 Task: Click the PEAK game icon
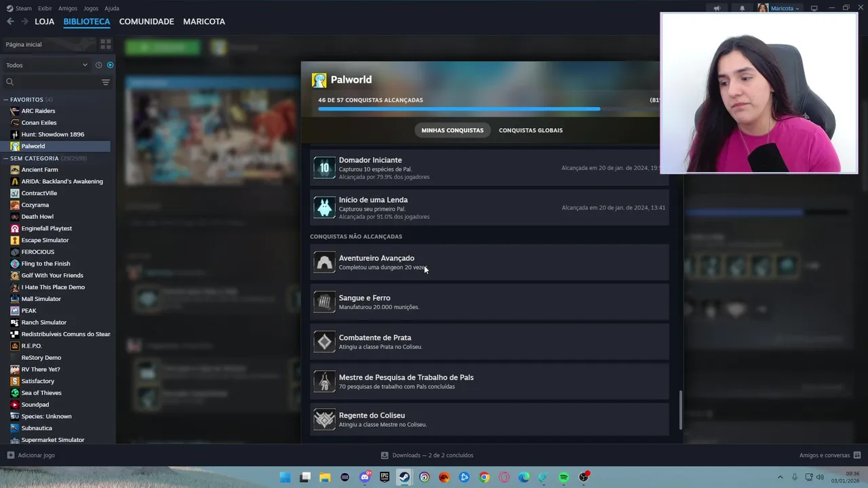(x=15, y=310)
